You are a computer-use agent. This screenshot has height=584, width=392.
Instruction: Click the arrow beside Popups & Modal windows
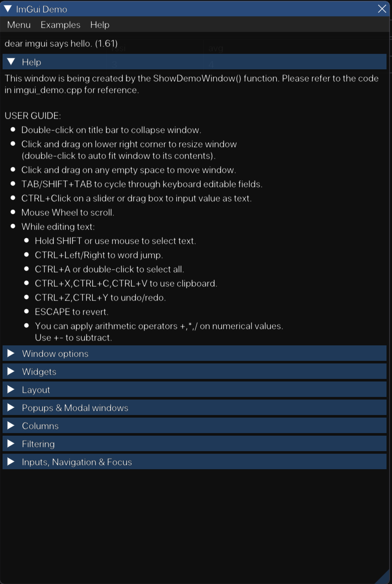click(11, 407)
